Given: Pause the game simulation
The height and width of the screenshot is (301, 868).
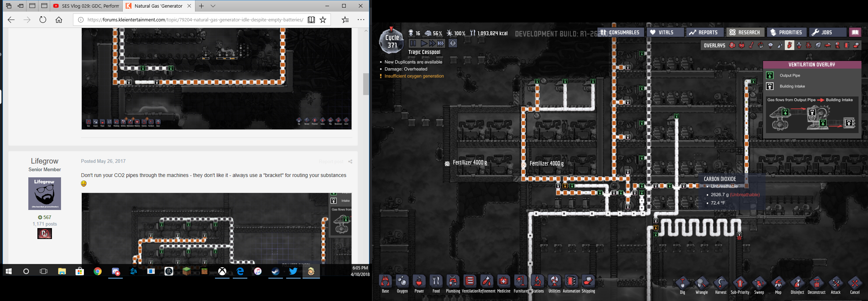Looking at the screenshot, I should tap(413, 43).
